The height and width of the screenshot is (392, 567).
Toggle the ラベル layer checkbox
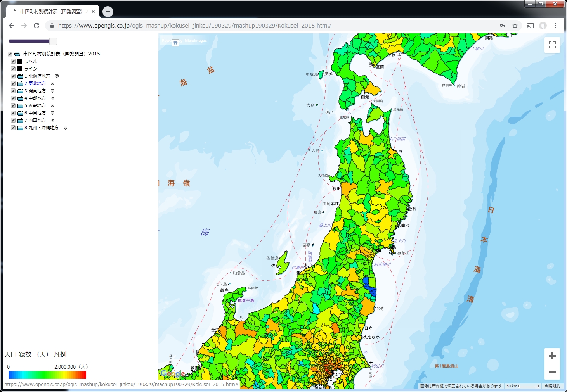13,61
